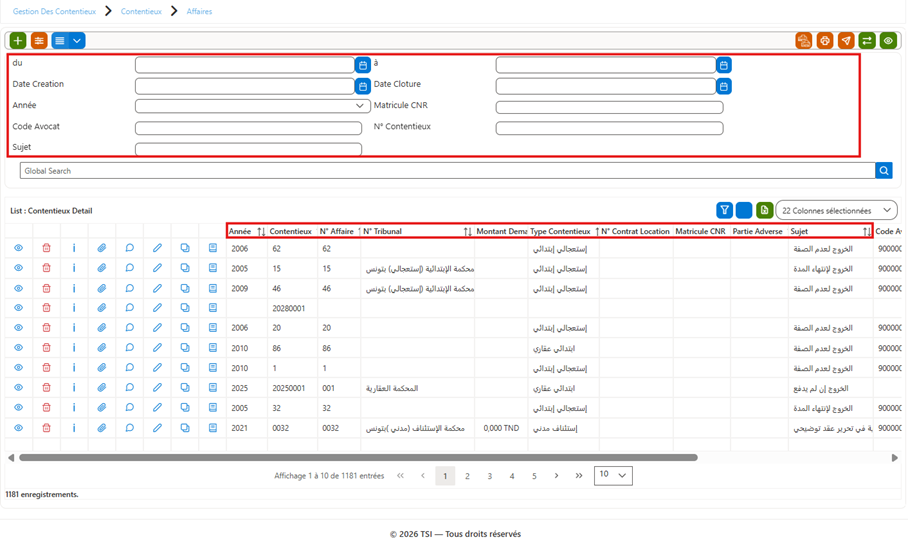This screenshot has height=544, width=908.
Task: Click the orange send paper-plane icon
Action: pos(846,41)
